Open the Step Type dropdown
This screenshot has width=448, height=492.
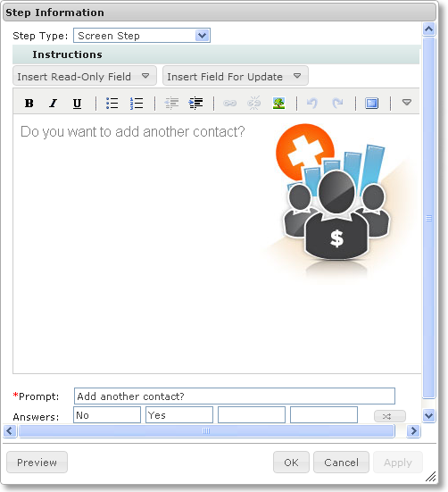[x=202, y=36]
